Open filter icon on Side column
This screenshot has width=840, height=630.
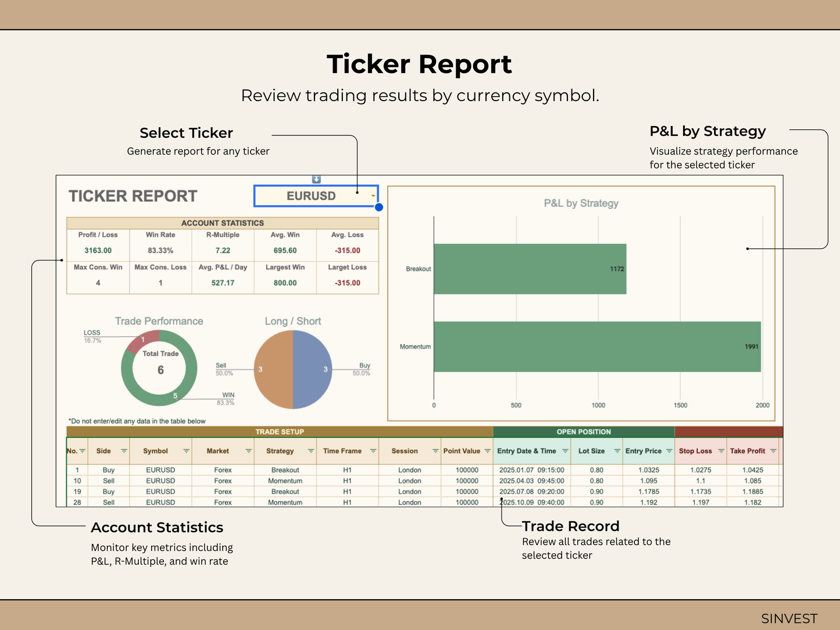tap(124, 451)
